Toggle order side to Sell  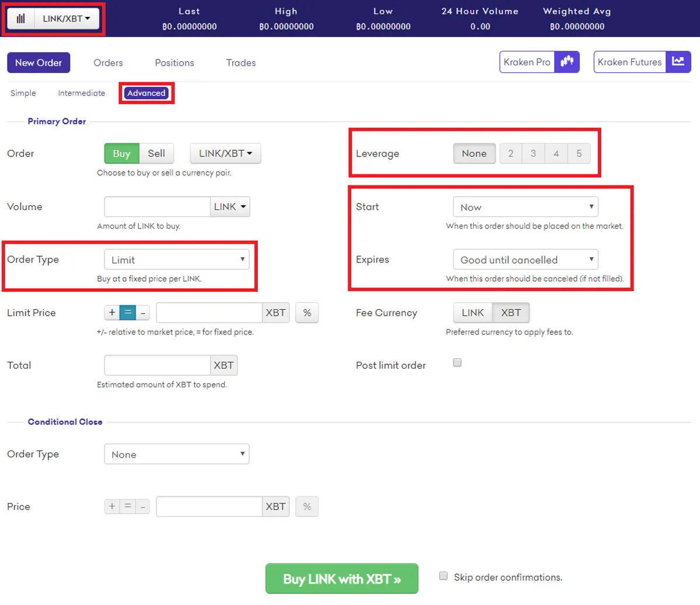click(156, 153)
